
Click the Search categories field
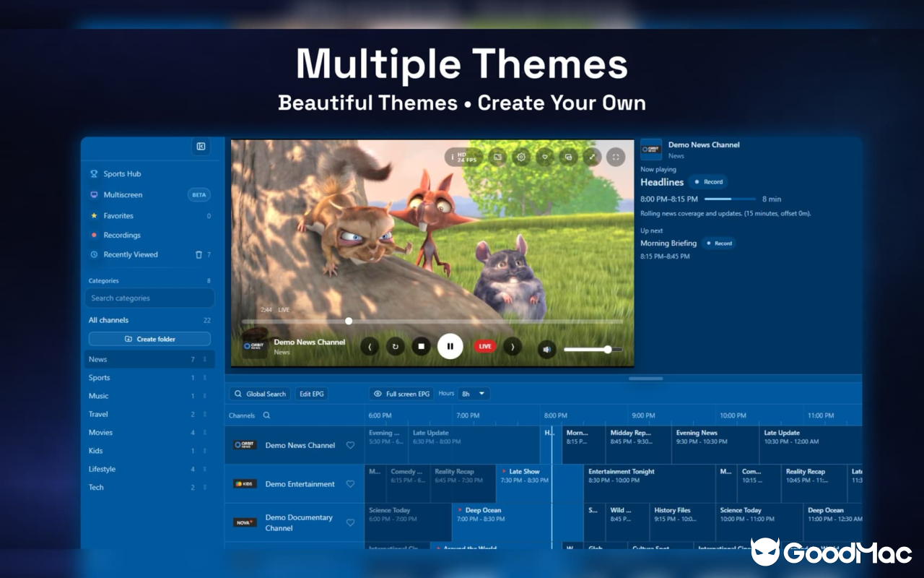coord(149,298)
